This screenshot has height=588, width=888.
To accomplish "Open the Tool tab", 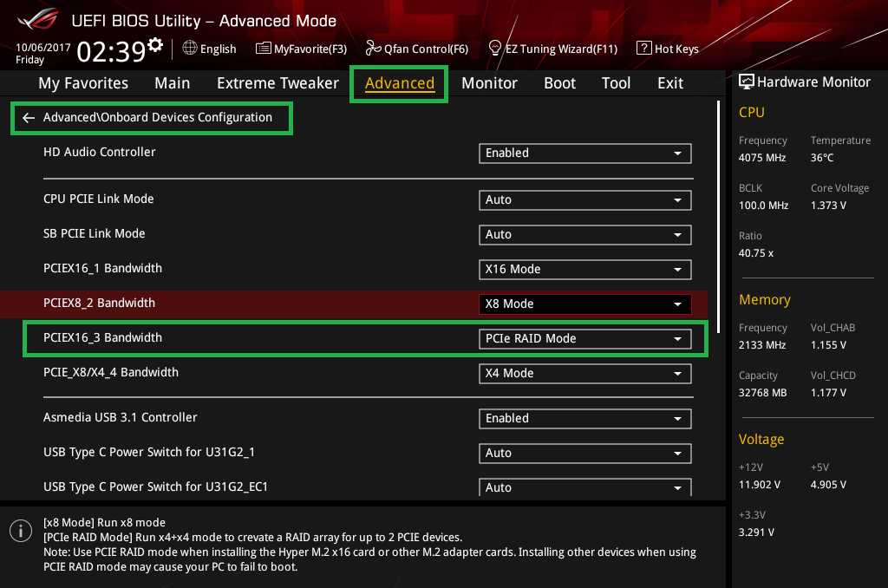I will (616, 83).
